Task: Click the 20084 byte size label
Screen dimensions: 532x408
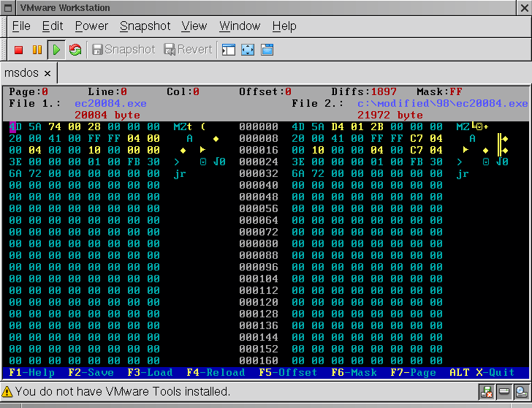Action: click(x=107, y=115)
